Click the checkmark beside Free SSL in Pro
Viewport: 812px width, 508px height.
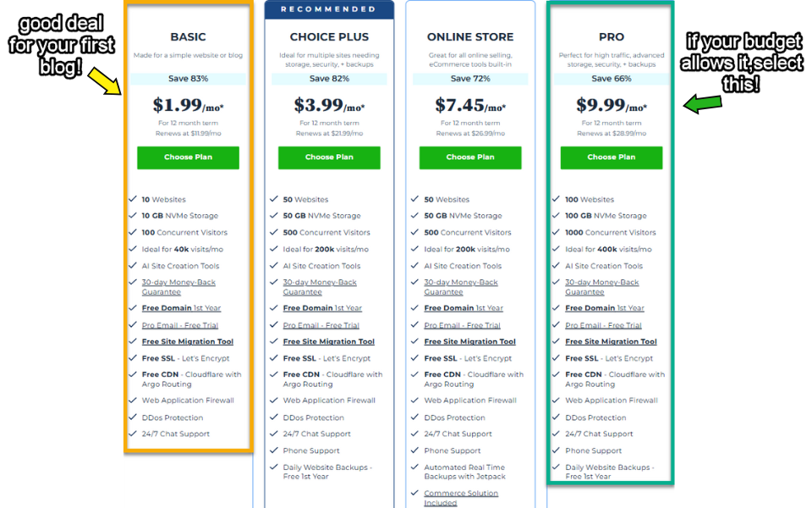coord(556,358)
